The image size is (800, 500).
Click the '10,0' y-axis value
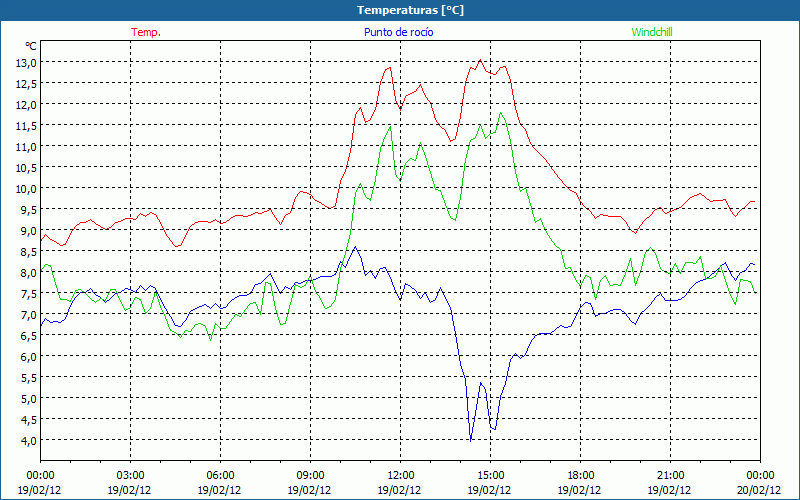coord(26,189)
